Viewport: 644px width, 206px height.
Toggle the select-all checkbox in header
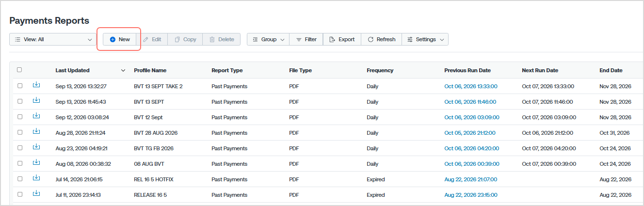click(19, 70)
